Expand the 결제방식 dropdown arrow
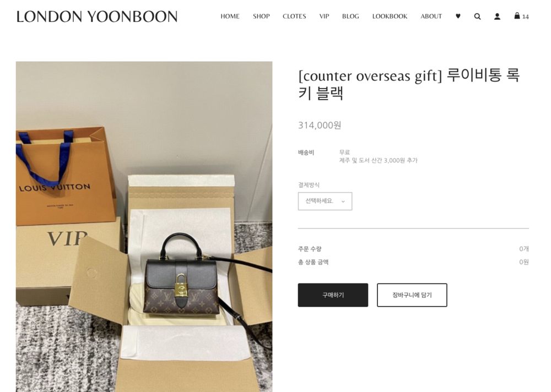The height and width of the screenshot is (392, 551). 343,202
